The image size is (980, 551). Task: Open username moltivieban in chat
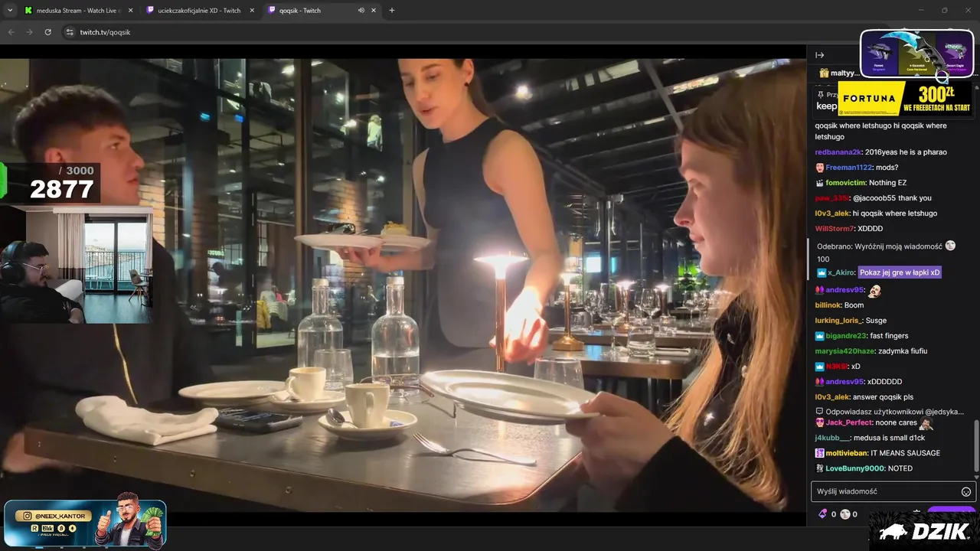(x=846, y=453)
